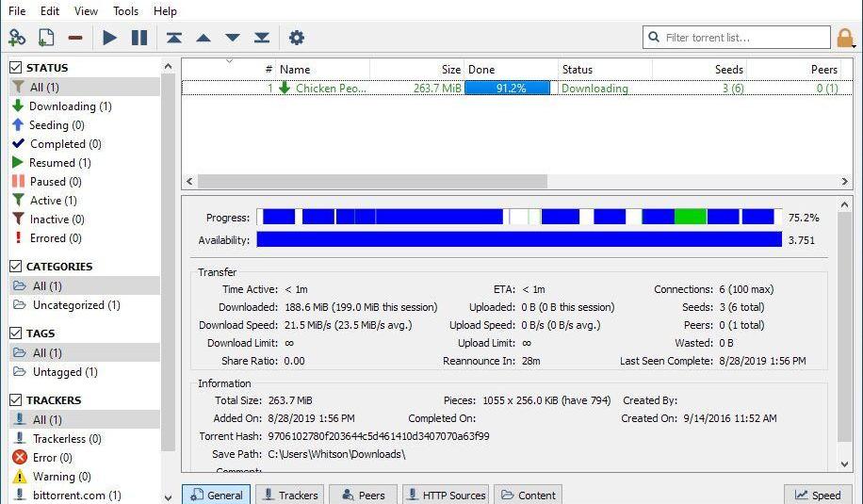Click the Add torrent file icon
Viewport: 863px width, 504px height.
[x=46, y=38]
